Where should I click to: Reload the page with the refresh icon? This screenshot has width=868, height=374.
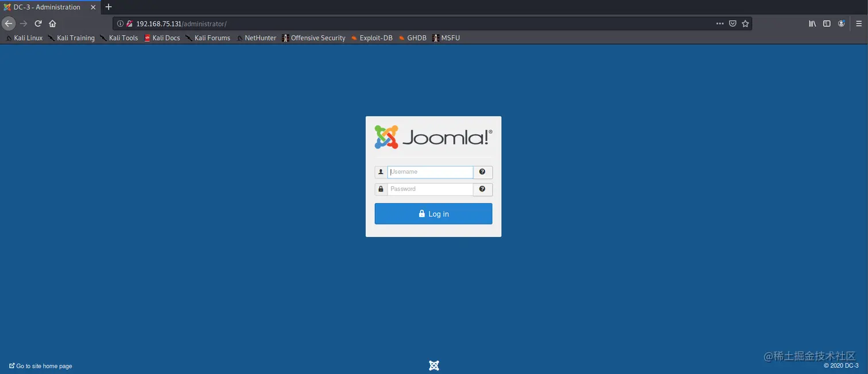[x=38, y=24]
